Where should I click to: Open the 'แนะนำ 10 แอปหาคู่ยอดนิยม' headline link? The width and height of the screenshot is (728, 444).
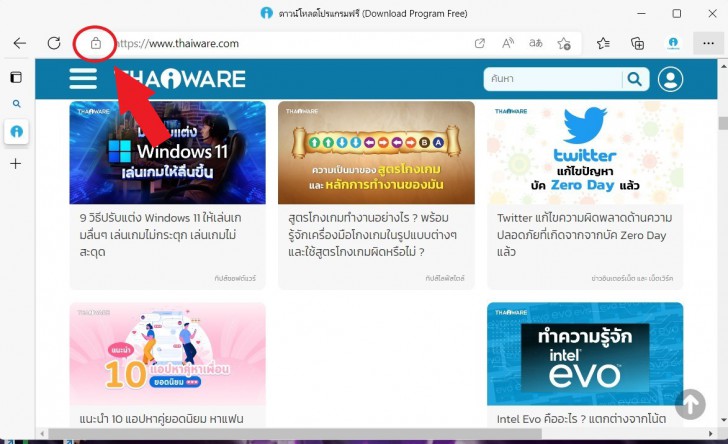pyautogui.click(x=161, y=419)
